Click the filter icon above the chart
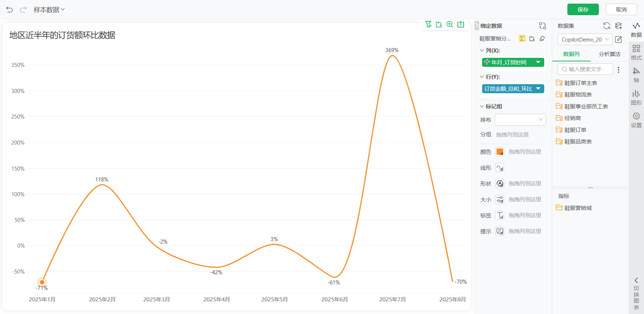The image size is (644, 314). click(x=428, y=24)
